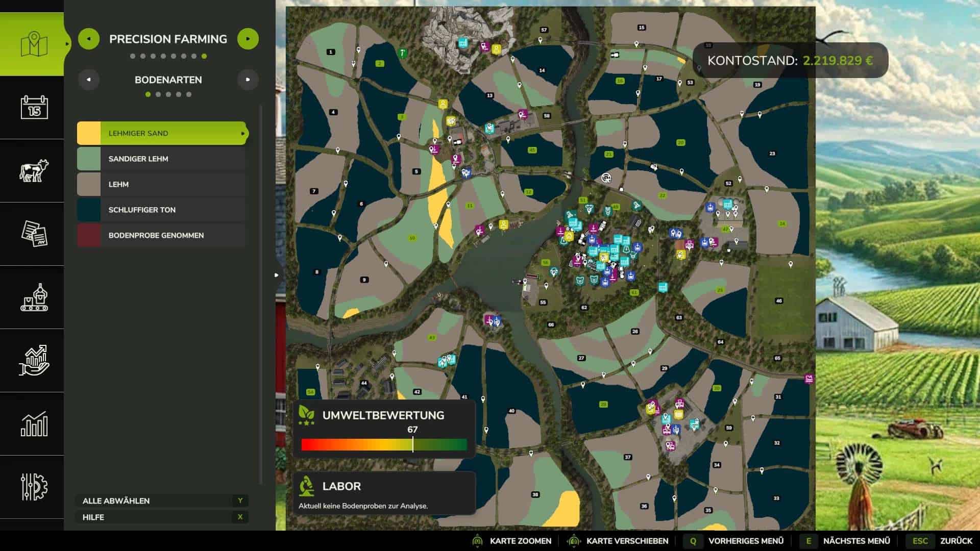Image resolution: width=980 pixels, height=551 pixels.
Task: Open the production chains factory icon
Action: (x=34, y=297)
